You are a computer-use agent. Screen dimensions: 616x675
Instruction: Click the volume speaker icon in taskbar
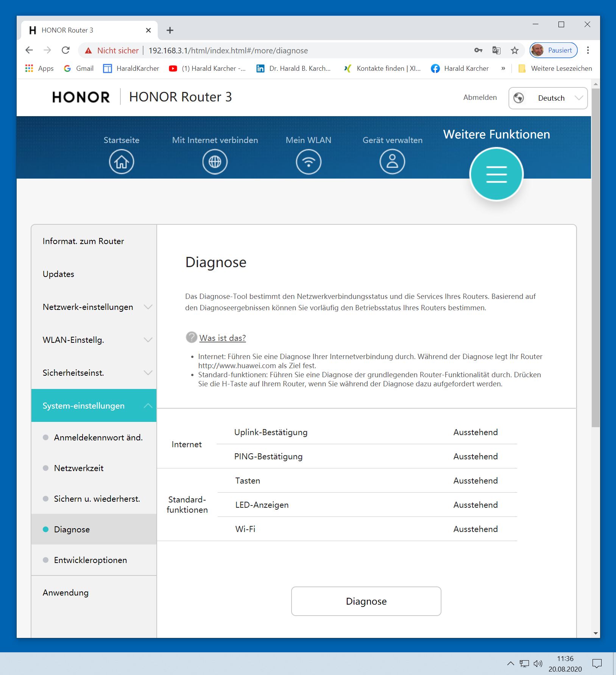(538, 663)
